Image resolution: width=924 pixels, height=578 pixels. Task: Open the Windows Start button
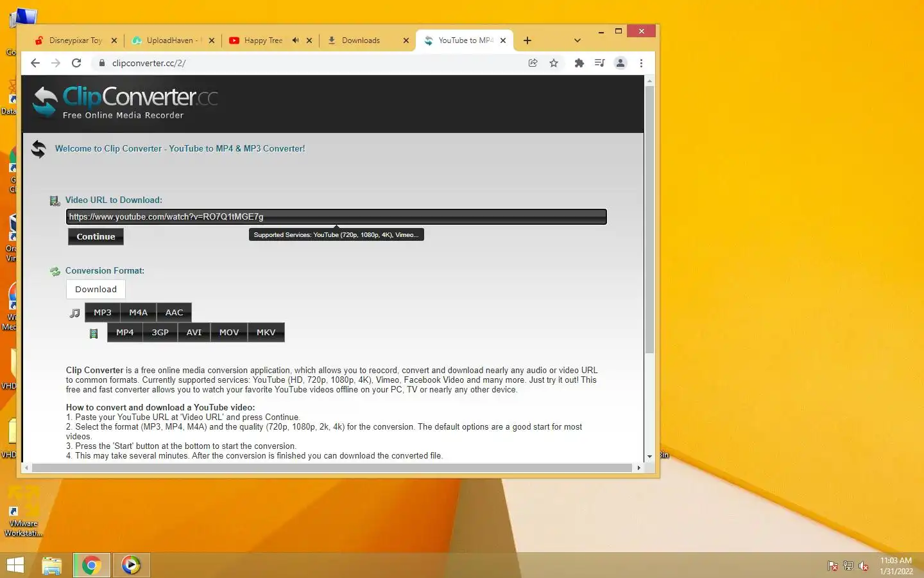pyautogui.click(x=15, y=565)
